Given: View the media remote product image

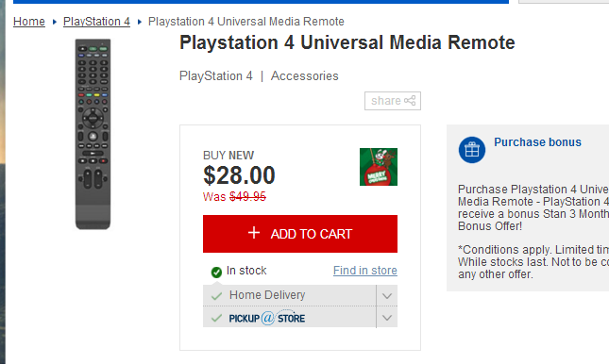Looking at the screenshot, I should coord(93,134).
